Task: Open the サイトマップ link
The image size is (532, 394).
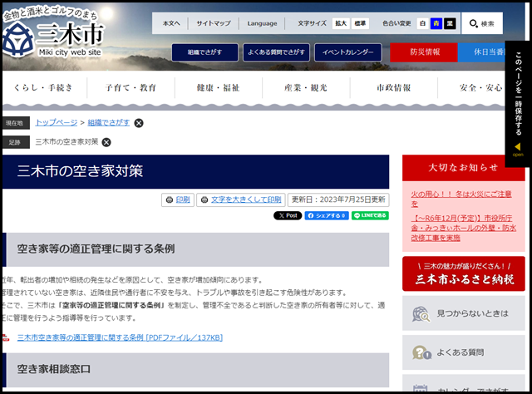Action: pos(214,23)
